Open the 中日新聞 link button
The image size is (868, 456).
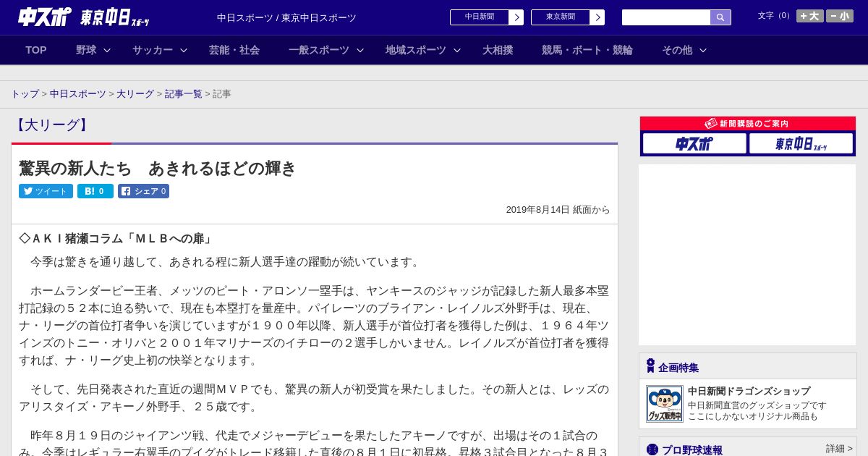point(480,17)
